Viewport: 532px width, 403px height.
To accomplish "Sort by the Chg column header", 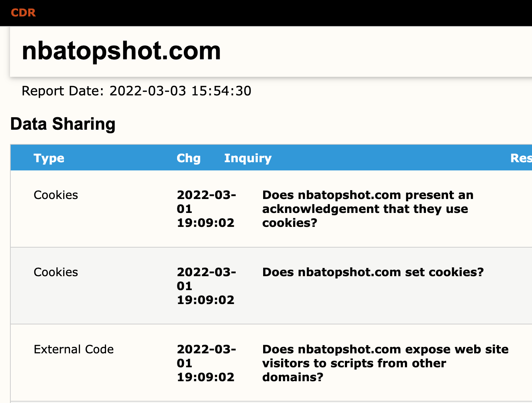I will click(189, 158).
